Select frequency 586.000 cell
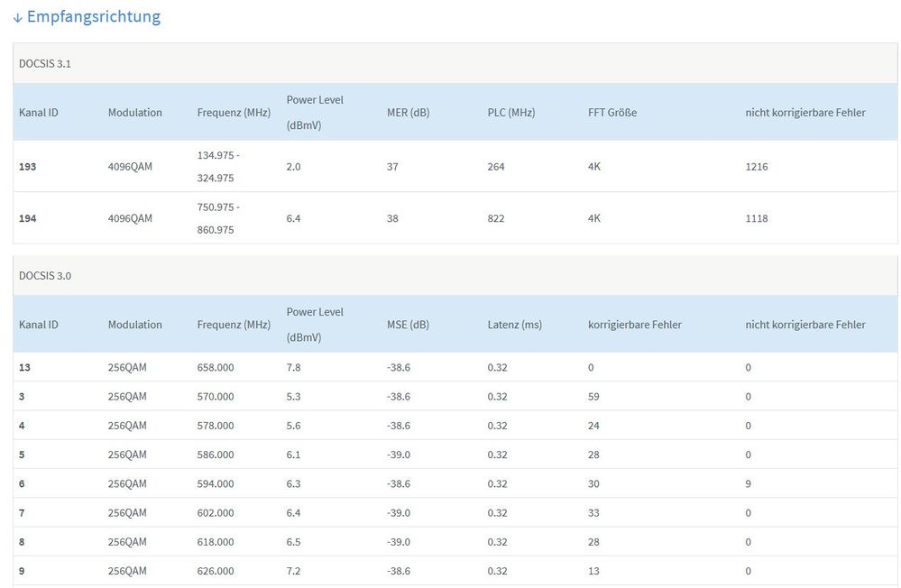Screen dimensions: 901x588 216,455
